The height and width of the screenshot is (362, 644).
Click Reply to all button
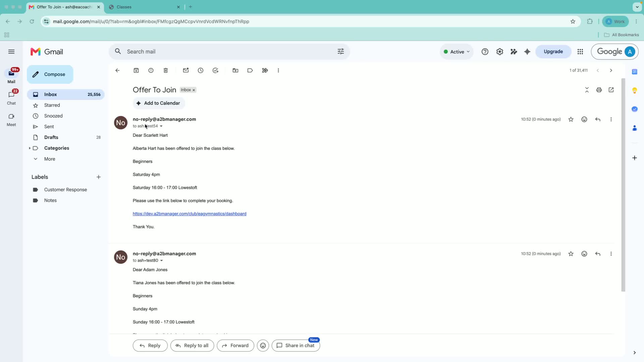[x=192, y=346]
